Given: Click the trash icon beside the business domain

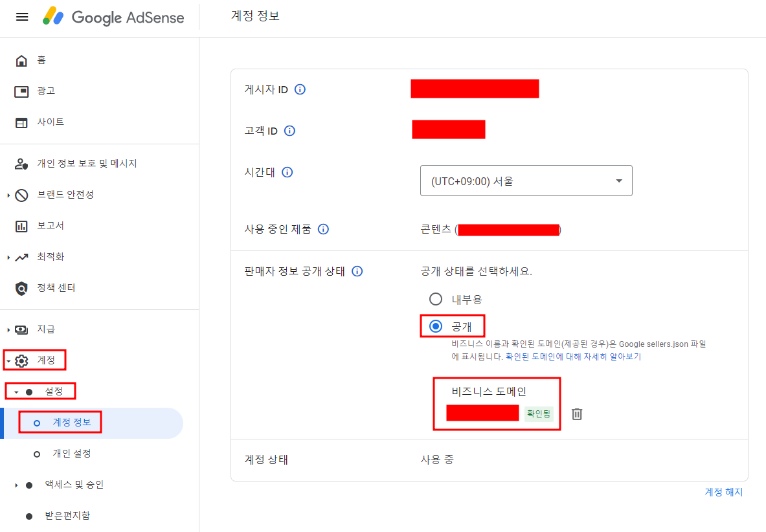Looking at the screenshot, I should (x=576, y=414).
